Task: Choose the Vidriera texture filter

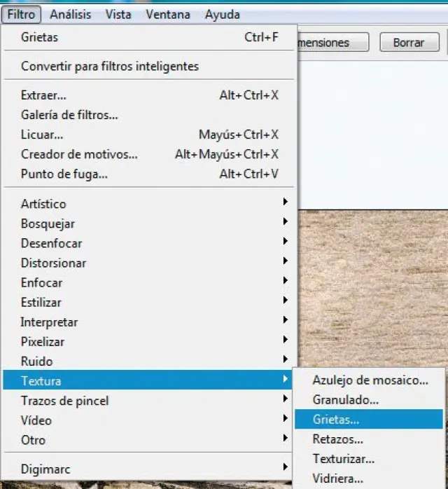Action: tap(338, 479)
